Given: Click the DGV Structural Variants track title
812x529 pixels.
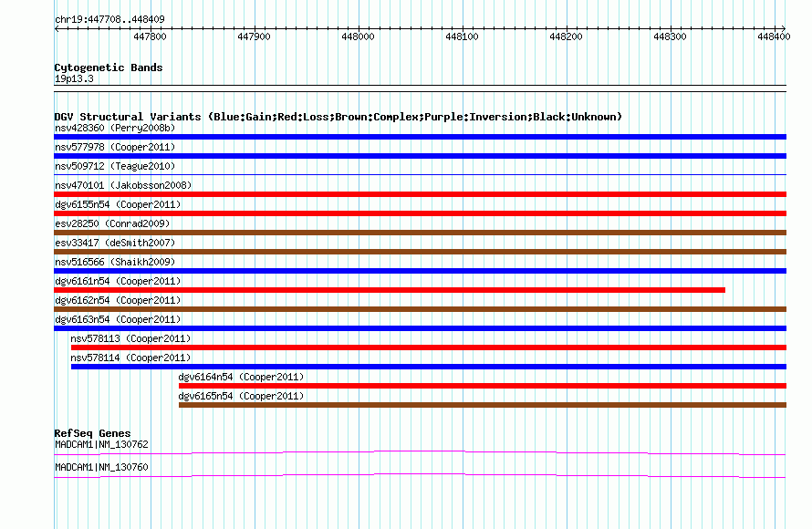Looking at the screenshot, I should pos(338,117).
